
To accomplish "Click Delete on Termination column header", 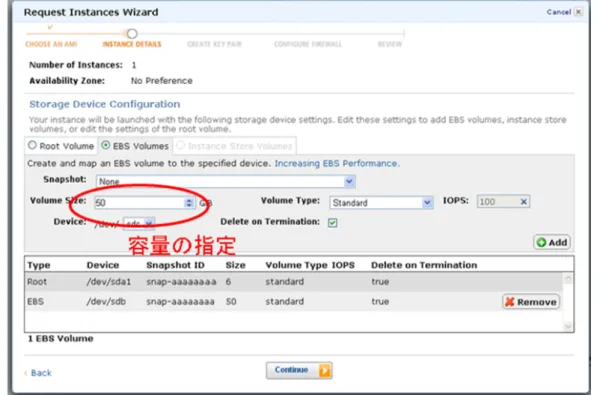I will point(424,265).
